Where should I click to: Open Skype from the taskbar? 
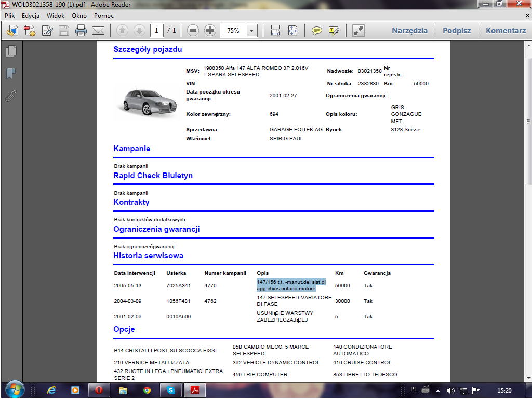[x=170, y=390]
